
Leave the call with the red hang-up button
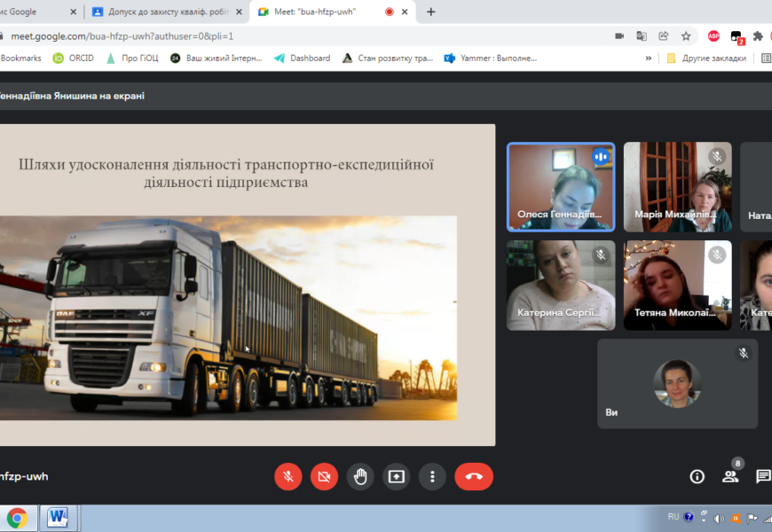pos(474,476)
